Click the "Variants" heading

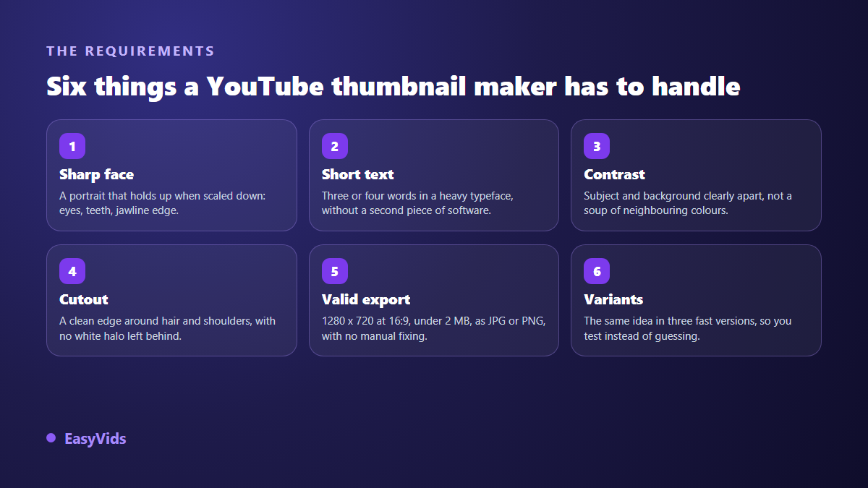pos(613,299)
